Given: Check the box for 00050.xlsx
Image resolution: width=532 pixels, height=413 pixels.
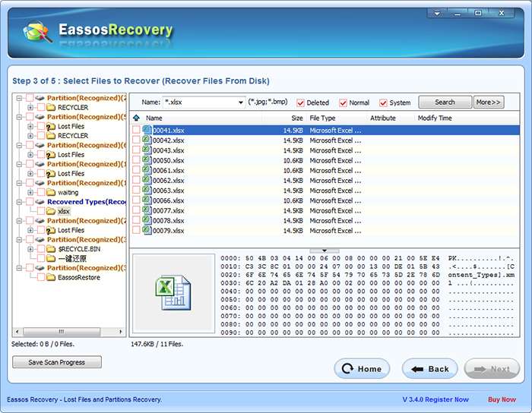Looking at the screenshot, I should pyautogui.click(x=136, y=160).
